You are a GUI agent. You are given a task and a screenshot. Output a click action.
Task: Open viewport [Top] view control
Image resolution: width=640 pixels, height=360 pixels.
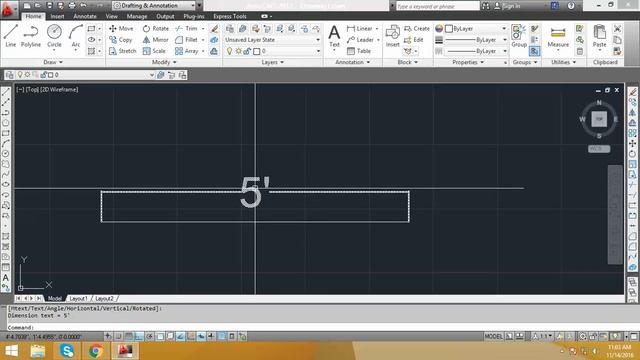[x=32, y=89]
